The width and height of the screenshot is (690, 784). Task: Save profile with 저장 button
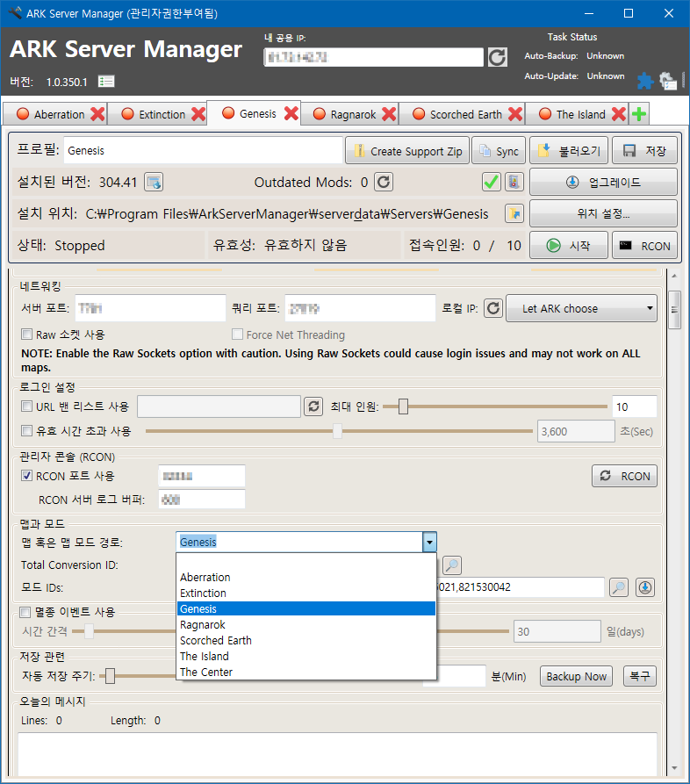pyautogui.click(x=644, y=150)
